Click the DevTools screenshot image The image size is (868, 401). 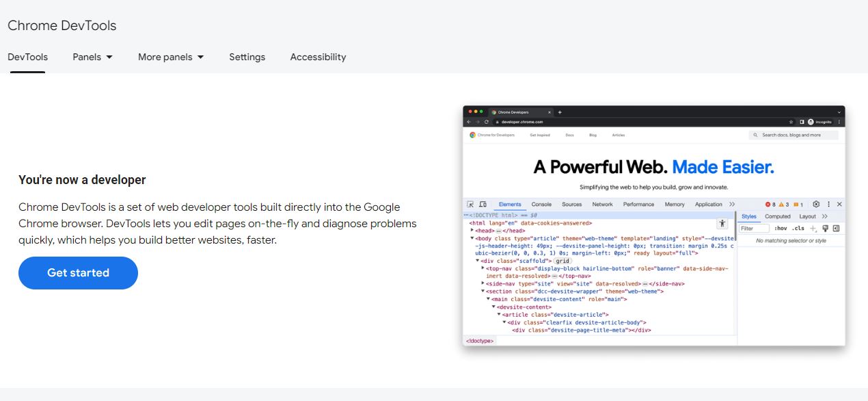[654, 225]
